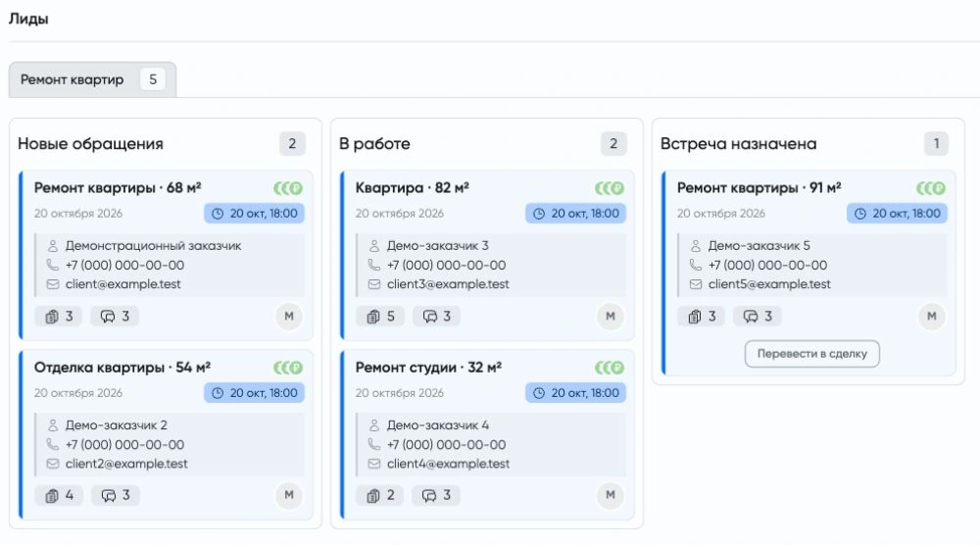Screen dimensions: 980x545
Task: Click count badge 2 in В работе column
Action: 613,144
